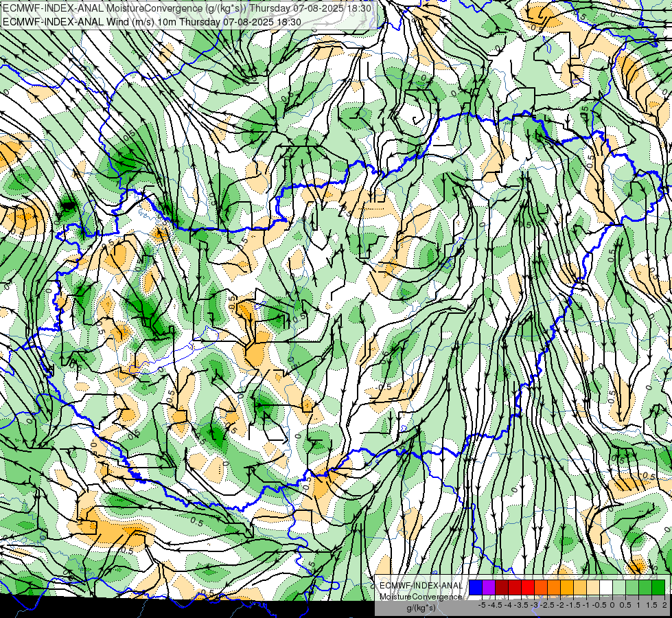Click the MoistureConvergence title line at top
This screenshot has height=618, width=672.
coord(187,8)
